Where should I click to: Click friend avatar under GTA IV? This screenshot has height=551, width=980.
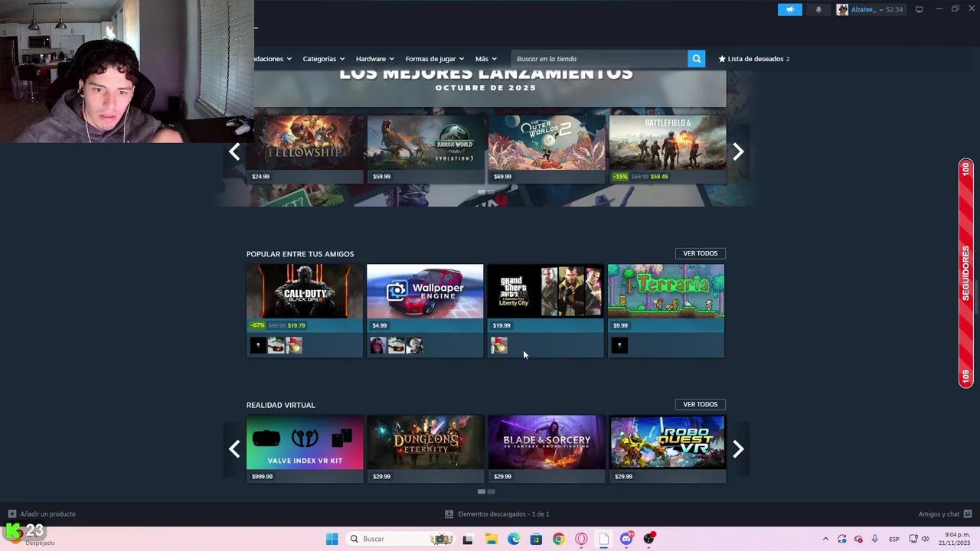[498, 346]
